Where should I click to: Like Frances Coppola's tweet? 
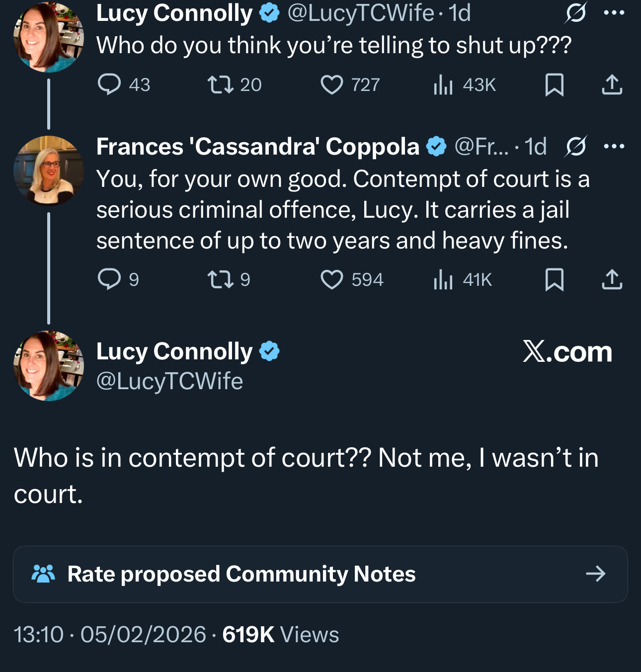[x=332, y=279]
